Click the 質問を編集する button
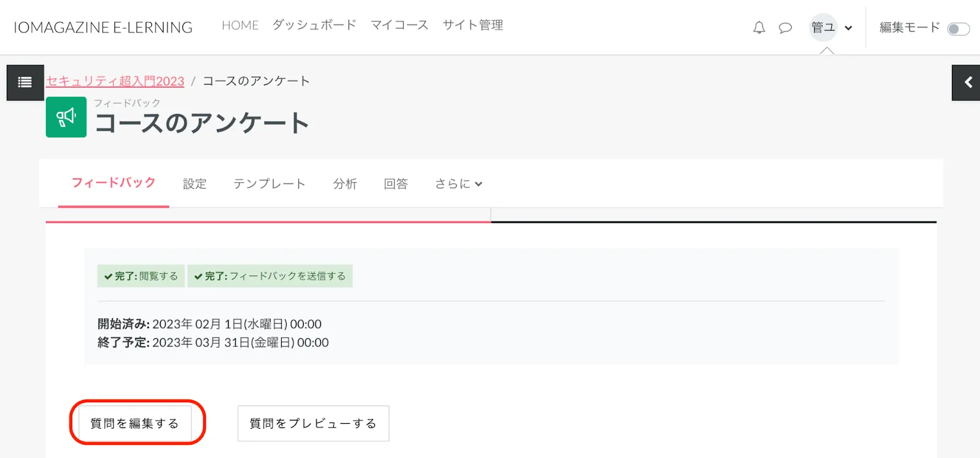 [x=135, y=423]
